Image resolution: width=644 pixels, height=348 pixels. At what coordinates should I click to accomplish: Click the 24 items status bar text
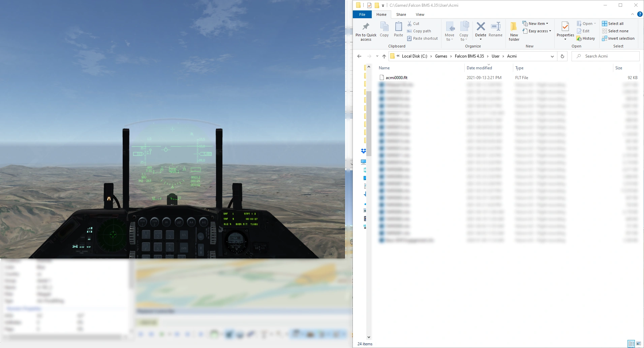365,344
